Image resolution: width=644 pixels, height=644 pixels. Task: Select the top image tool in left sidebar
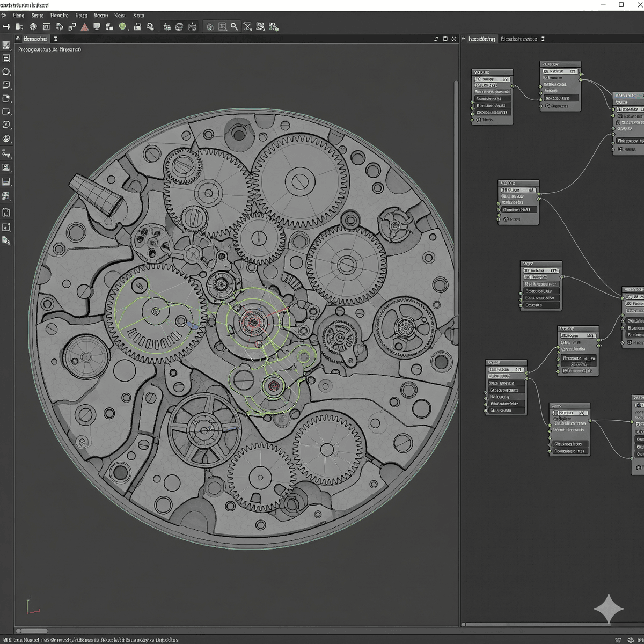(x=6, y=45)
